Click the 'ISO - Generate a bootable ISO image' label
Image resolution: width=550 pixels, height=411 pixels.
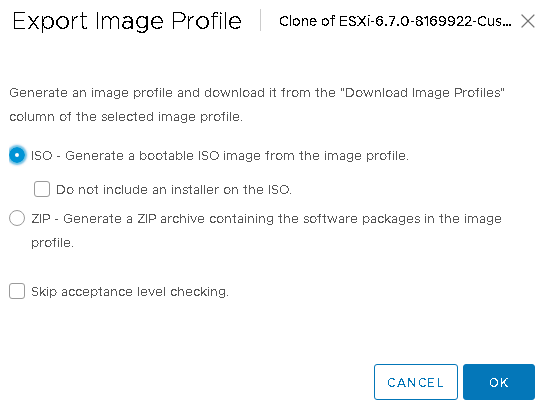[220, 155]
